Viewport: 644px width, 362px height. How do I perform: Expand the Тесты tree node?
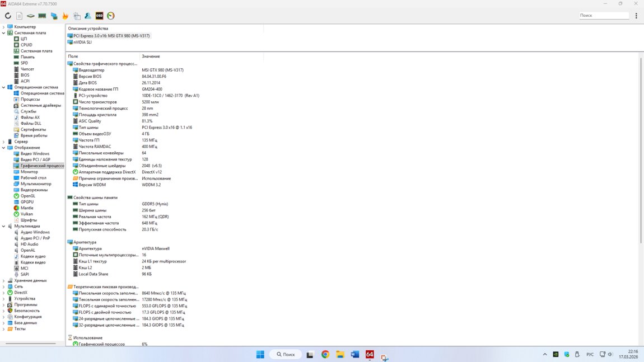[x=3, y=329]
